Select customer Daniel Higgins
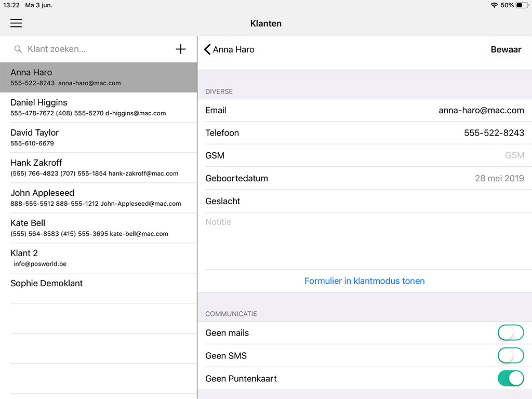Viewport: 532px width, 399px height. tap(98, 107)
